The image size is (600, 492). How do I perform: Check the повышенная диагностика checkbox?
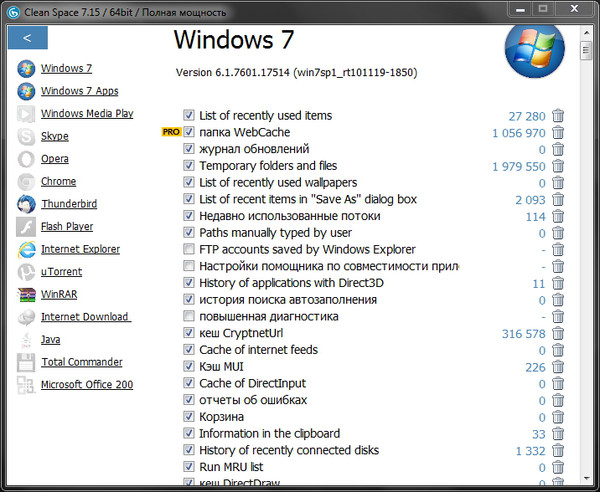189,317
